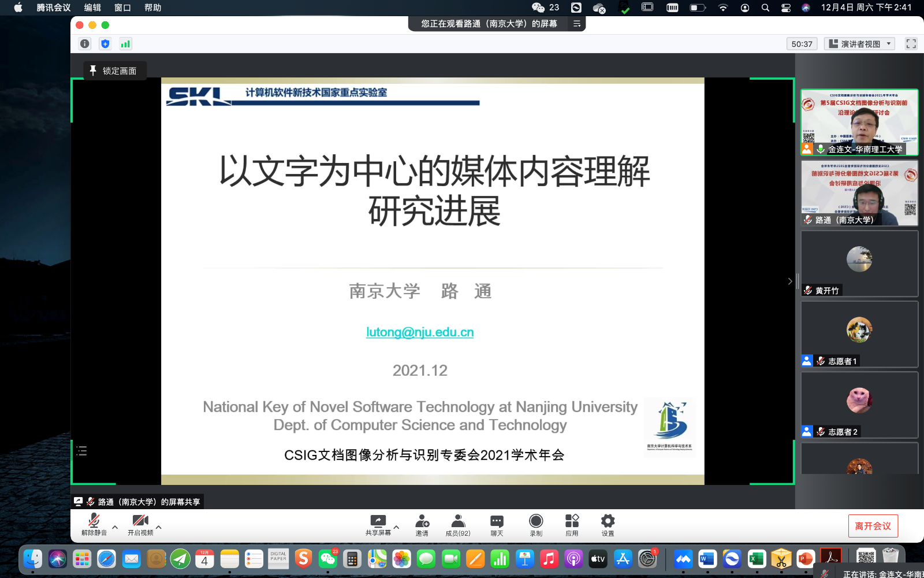The width and height of the screenshot is (924, 578).
Task: Select the 路通 (南京大学) video thumbnail
Action: coord(859,193)
